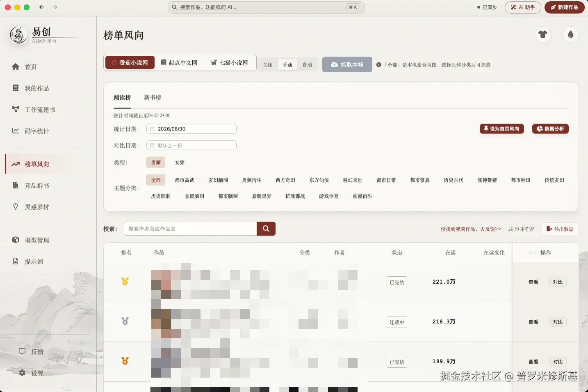Select 关闭 fetch mode
Image resolution: width=588 pixels, height=392 pixels.
(x=268, y=65)
